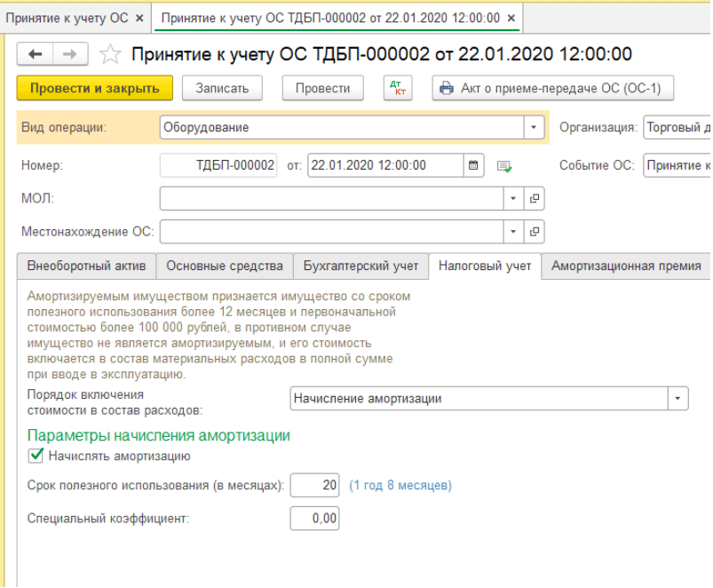Click green-arrow list icon beside the date
The image size is (713, 588).
pos(504,166)
